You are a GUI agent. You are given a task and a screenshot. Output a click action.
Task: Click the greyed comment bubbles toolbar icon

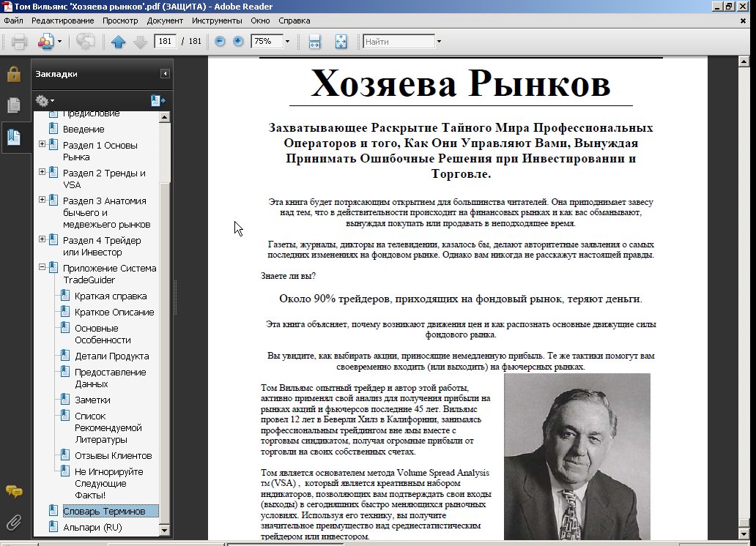point(85,42)
